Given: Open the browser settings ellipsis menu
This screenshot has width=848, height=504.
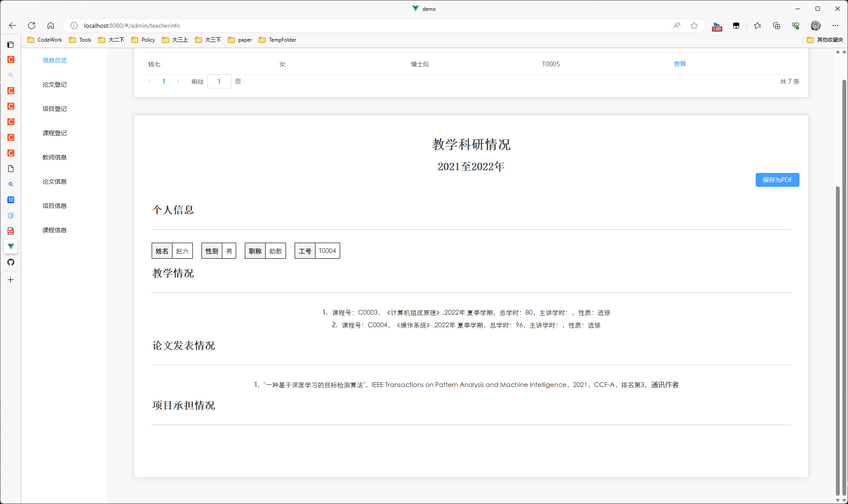Looking at the screenshot, I should point(835,26).
